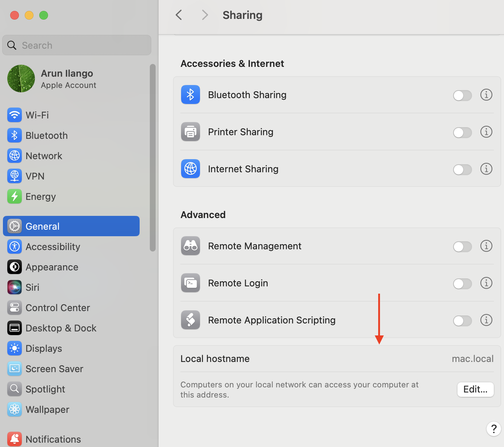Click the search magnifier icon

12,45
